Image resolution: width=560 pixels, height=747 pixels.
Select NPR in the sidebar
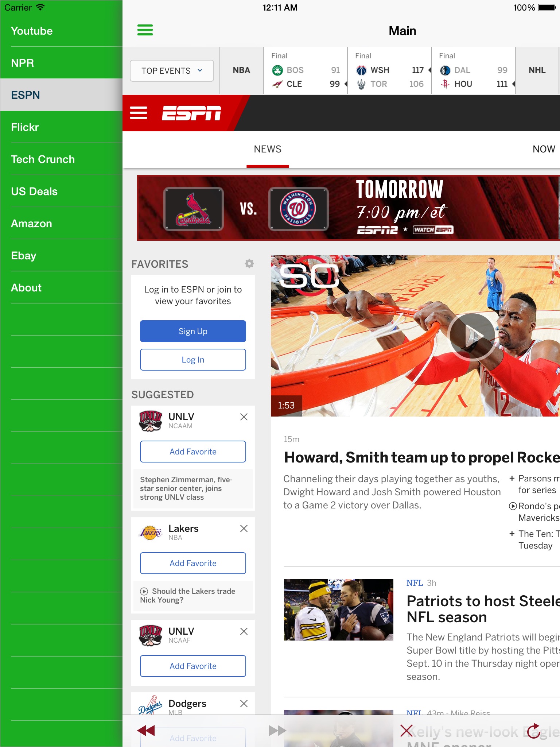61,63
